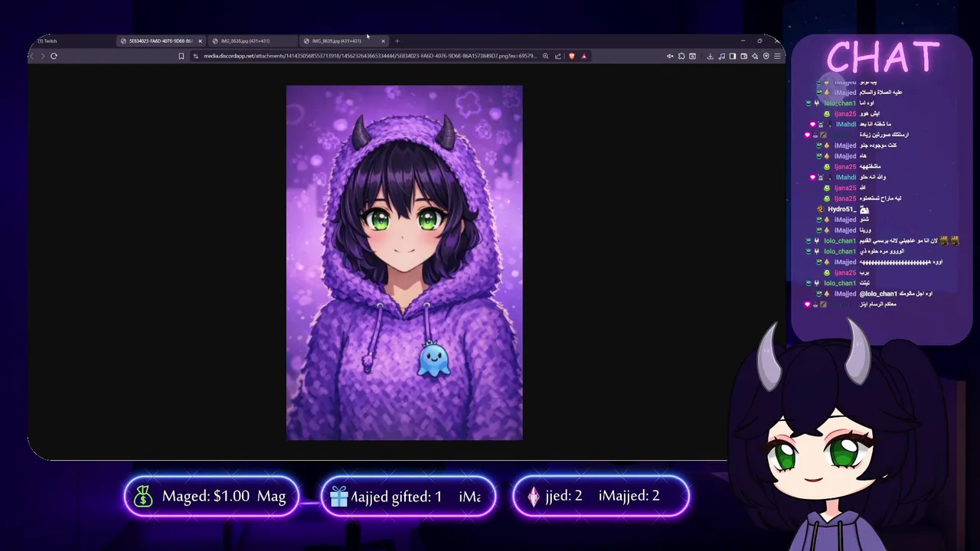Click the iMajjed: 2 bits ticker
This screenshot has height=551, width=980.
click(601, 496)
